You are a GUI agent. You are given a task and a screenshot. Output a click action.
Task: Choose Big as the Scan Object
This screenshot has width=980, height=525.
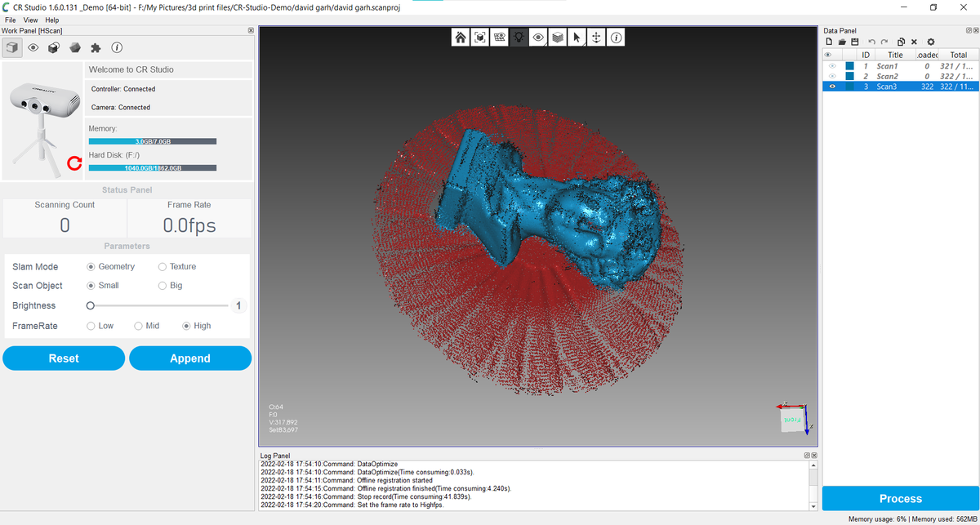(x=162, y=286)
